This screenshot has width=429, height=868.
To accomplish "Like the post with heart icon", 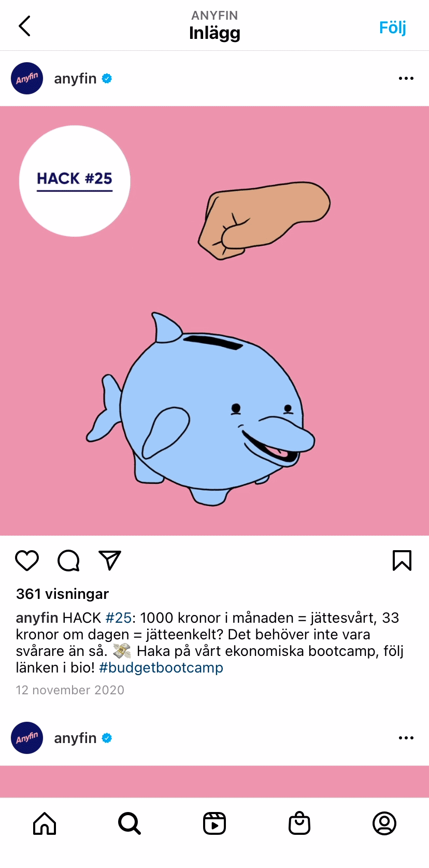I will (x=27, y=561).
